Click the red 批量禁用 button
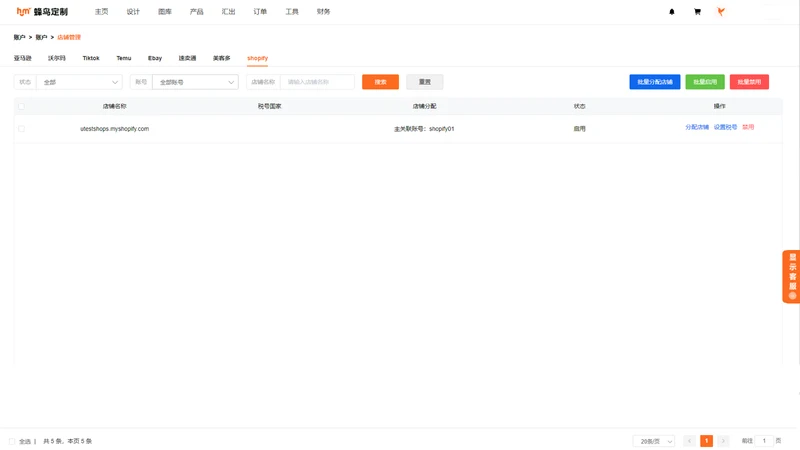This screenshot has width=800, height=450. click(749, 82)
